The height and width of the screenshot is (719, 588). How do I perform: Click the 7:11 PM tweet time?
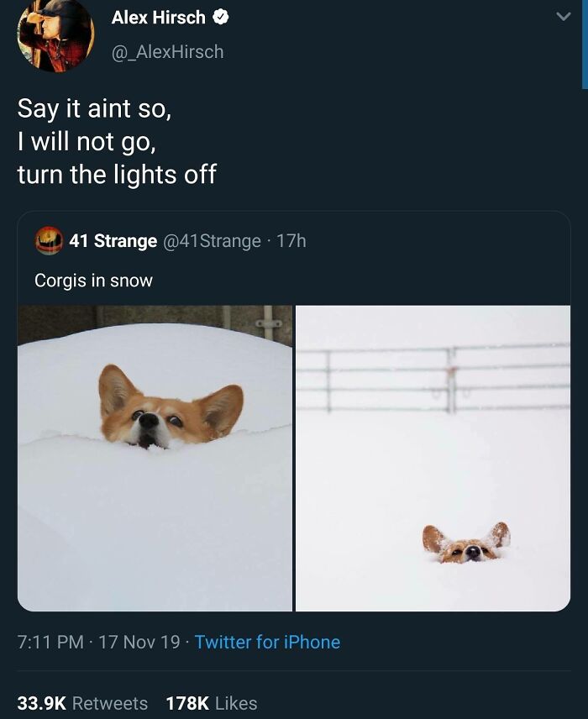pyautogui.click(x=50, y=642)
